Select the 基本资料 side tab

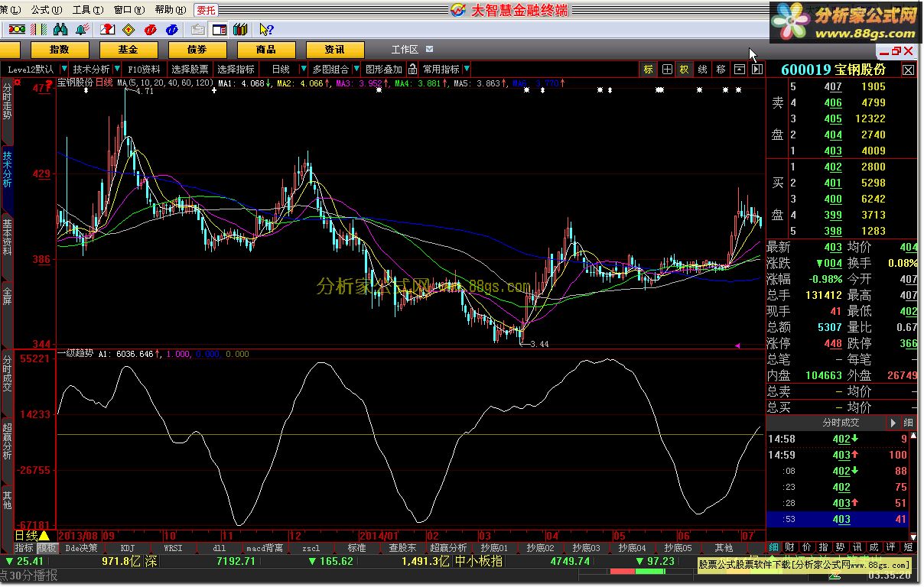8,239
